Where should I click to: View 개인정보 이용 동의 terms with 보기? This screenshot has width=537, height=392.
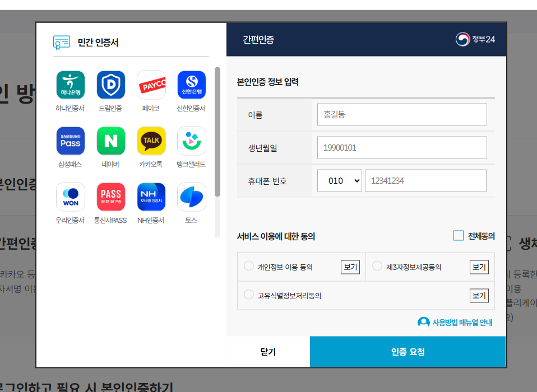(x=350, y=267)
